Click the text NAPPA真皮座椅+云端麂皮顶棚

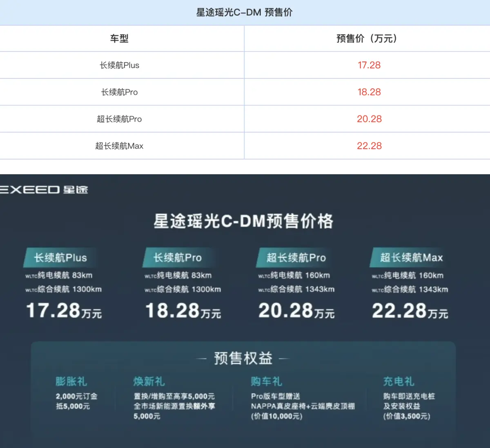(x=303, y=406)
